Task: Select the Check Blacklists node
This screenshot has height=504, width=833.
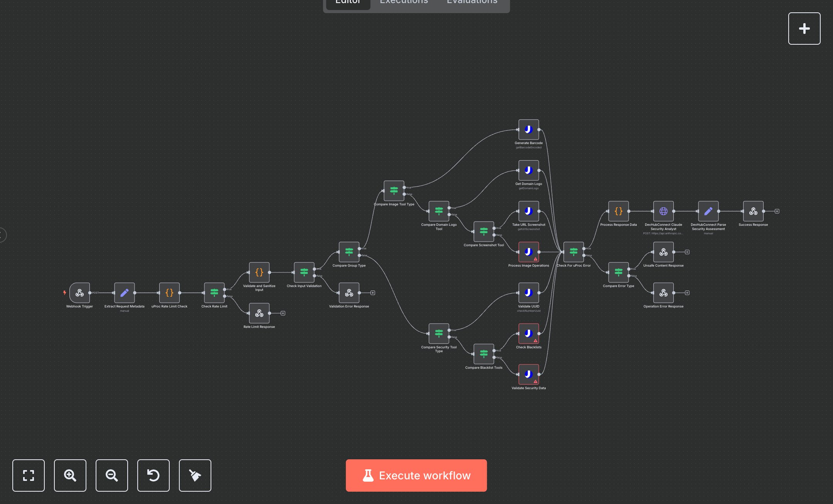Action: (528, 334)
